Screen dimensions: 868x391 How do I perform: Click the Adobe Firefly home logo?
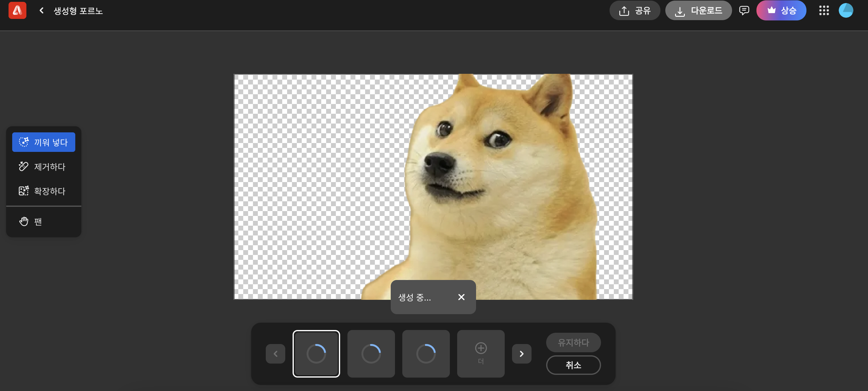[17, 10]
